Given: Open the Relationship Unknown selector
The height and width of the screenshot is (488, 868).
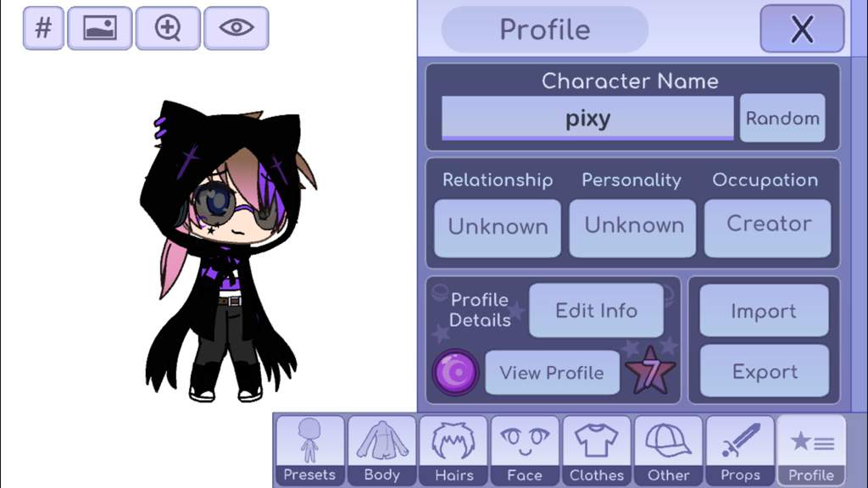Looking at the screenshot, I should point(498,228).
